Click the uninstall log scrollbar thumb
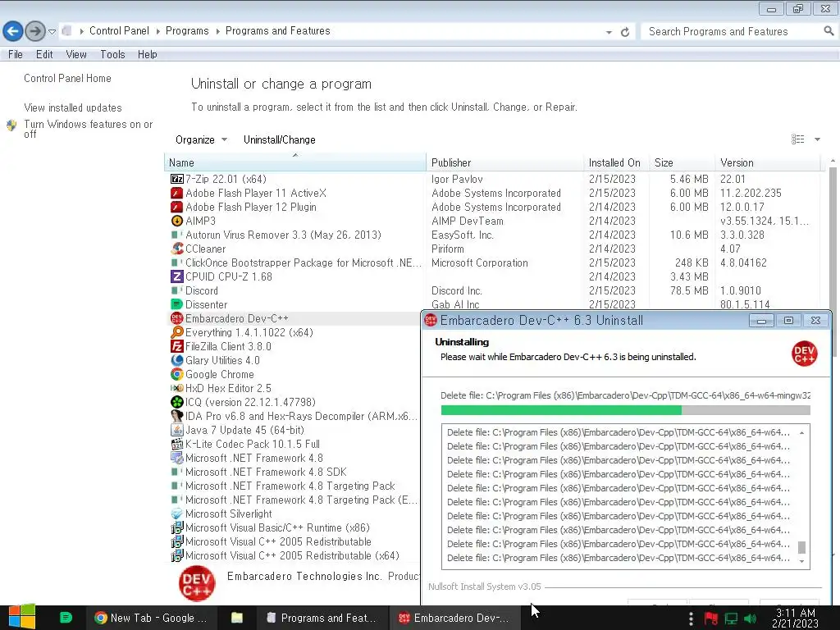 (x=802, y=547)
